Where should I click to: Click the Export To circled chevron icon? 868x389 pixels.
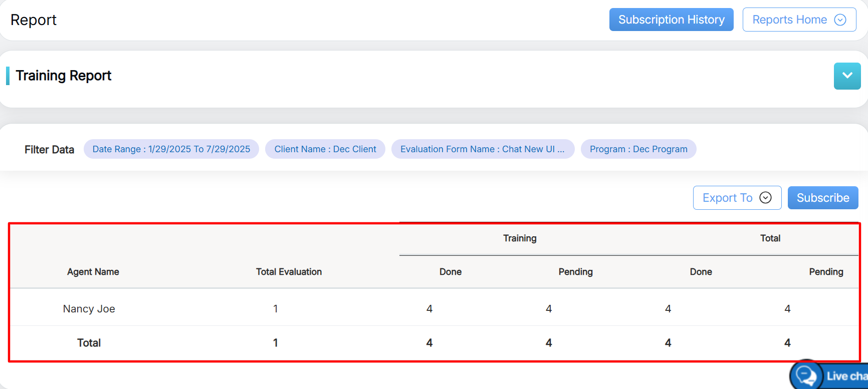(x=765, y=198)
